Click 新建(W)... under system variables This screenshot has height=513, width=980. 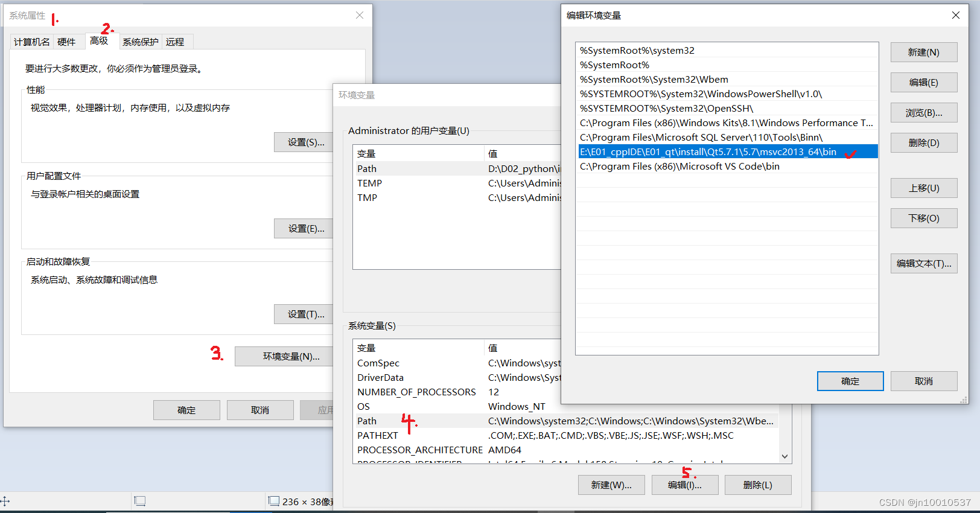pos(611,485)
